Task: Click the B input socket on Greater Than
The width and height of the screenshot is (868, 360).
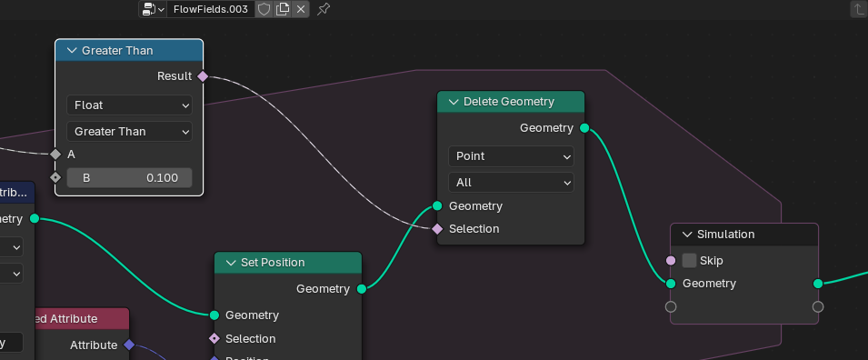Action: 55,178
